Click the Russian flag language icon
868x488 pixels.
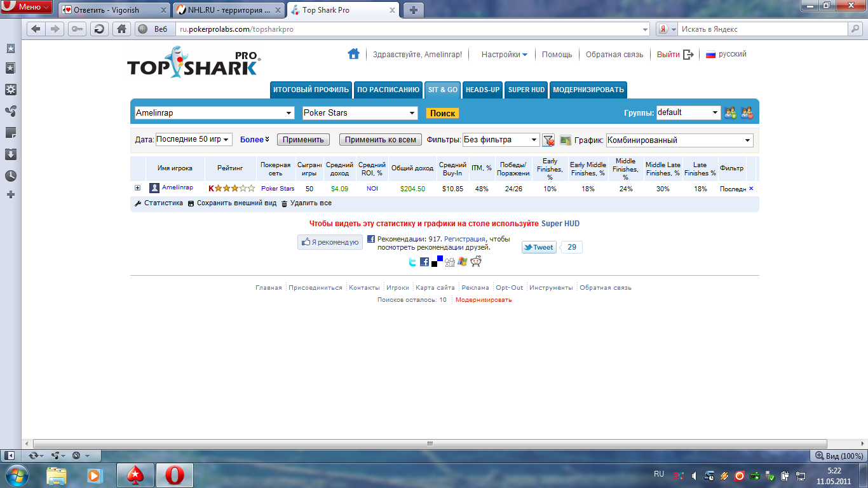(x=711, y=55)
